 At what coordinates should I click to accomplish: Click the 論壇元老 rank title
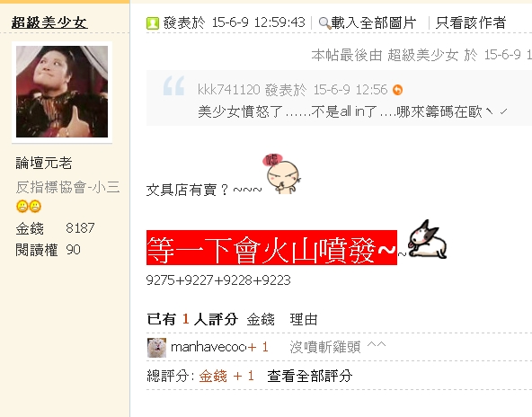tap(44, 163)
